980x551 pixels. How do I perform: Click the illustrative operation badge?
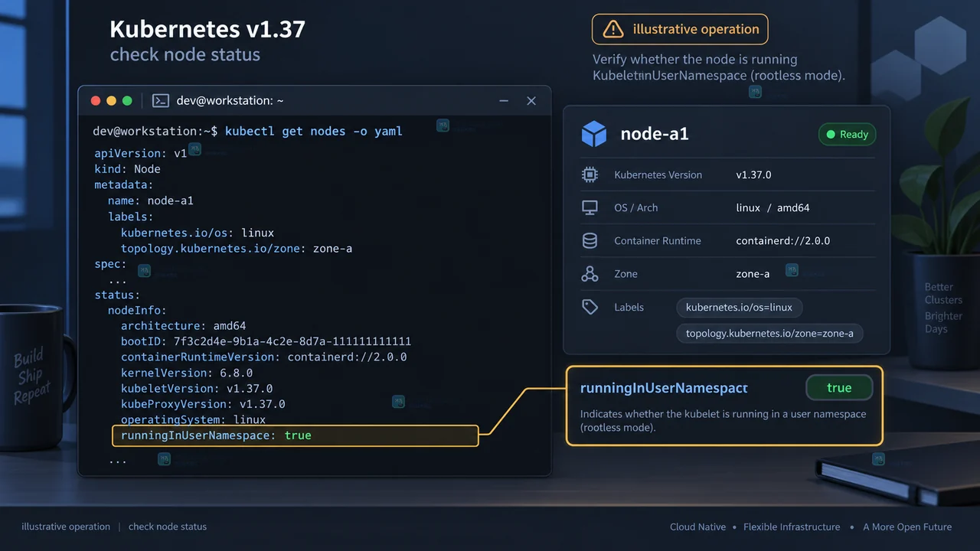coord(680,30)
